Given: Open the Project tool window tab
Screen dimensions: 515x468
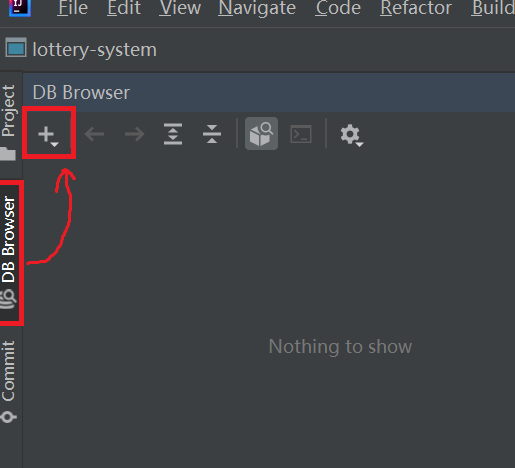Looking at the screenshot, I should [9, 122].
